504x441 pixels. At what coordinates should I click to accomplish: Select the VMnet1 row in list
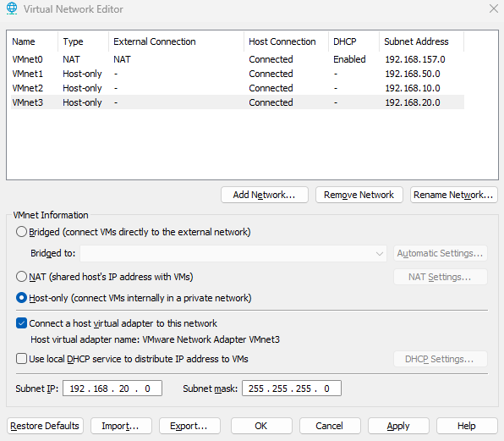(238, 74)
